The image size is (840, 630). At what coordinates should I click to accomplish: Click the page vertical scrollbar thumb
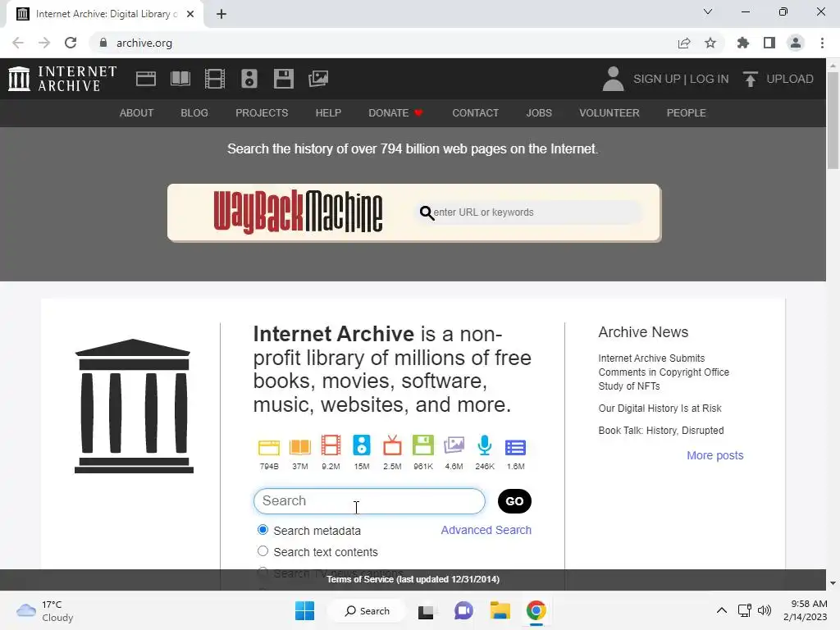(833, 121)
